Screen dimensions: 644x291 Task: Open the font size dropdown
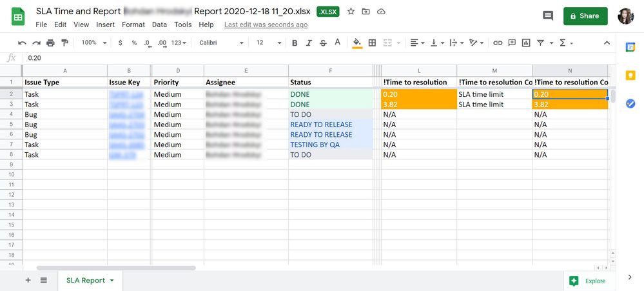point(269,43)
